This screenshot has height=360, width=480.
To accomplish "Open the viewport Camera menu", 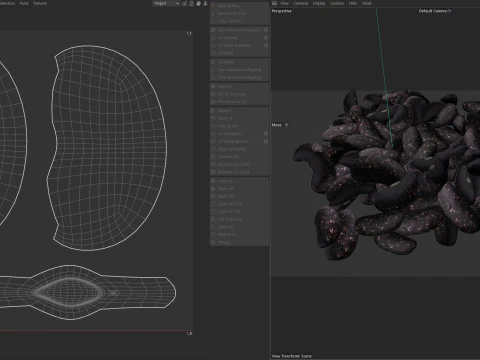I will 300,3.
